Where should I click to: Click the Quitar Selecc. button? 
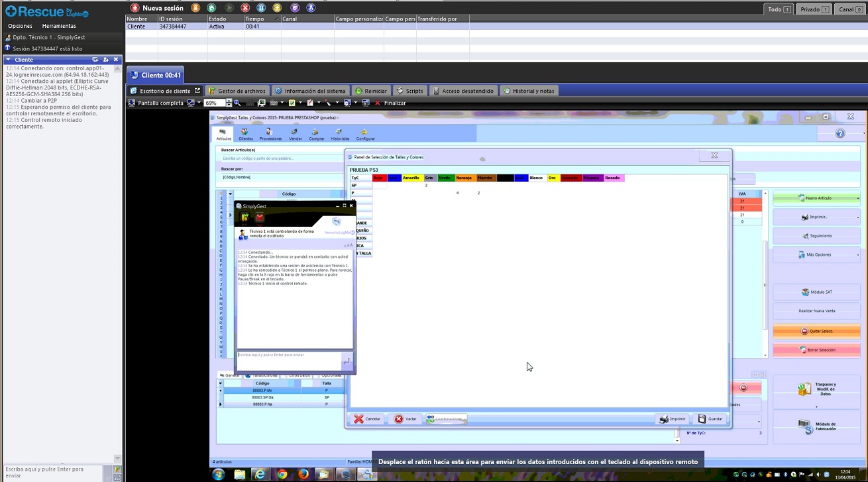point(816,331)
